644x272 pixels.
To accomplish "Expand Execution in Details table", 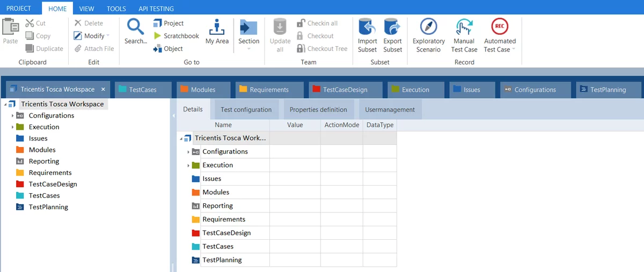I will coord(188,165).
